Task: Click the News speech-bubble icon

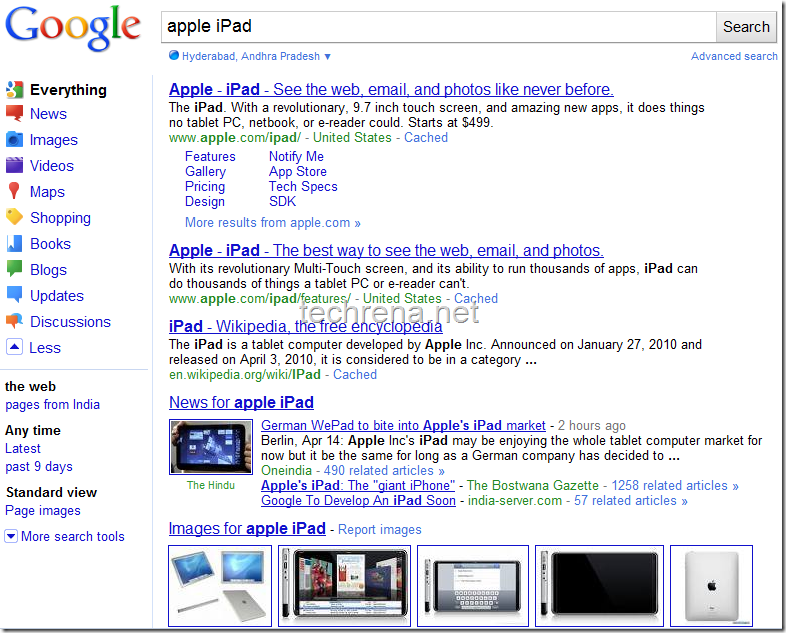Action: (15, 113)
